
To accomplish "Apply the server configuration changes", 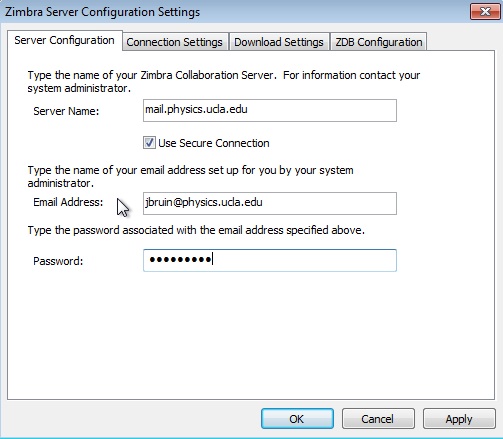I will click(459, 419).
